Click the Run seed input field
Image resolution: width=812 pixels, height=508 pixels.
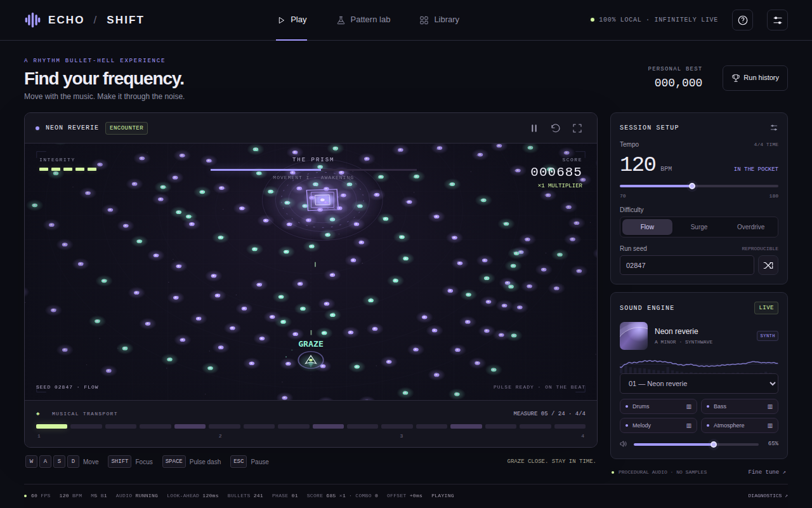687,265
